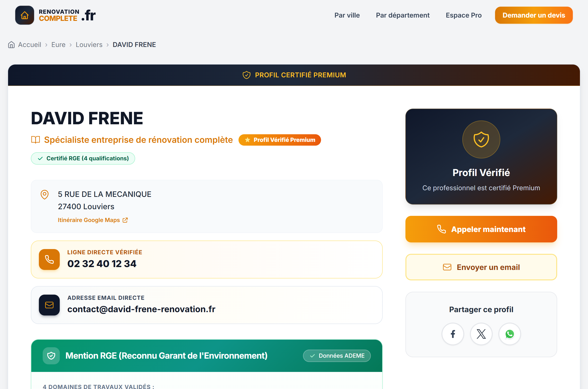Click shield icon in premium banner
Viewport: 588px width, 389px height.
(x=247, y=75)
